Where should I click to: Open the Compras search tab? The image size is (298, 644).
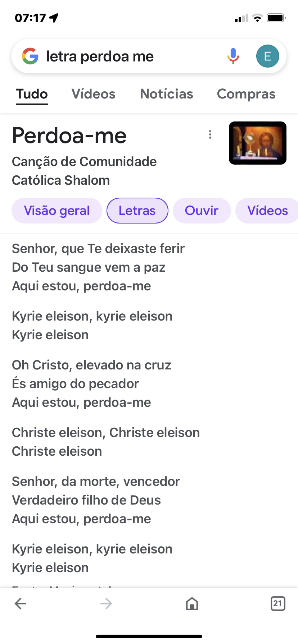tap(246, 94)
